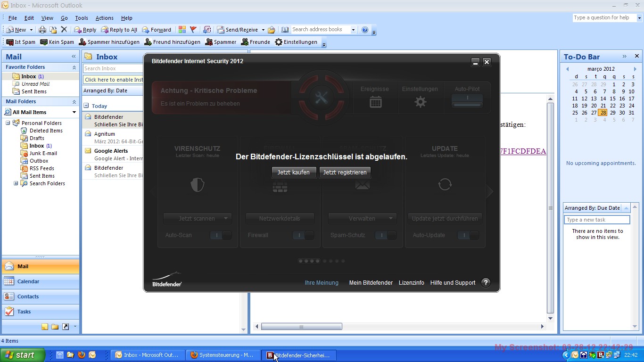644x362 pixels.
Task: Open the address books search dropdown
Action: point(353,30)
